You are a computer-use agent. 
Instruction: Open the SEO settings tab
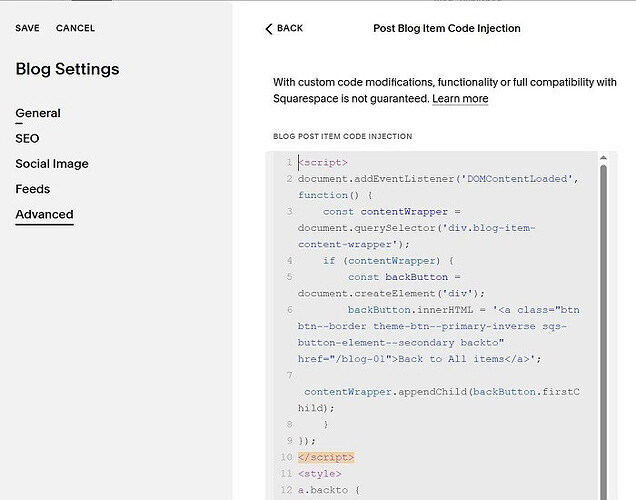pos(27,139)
